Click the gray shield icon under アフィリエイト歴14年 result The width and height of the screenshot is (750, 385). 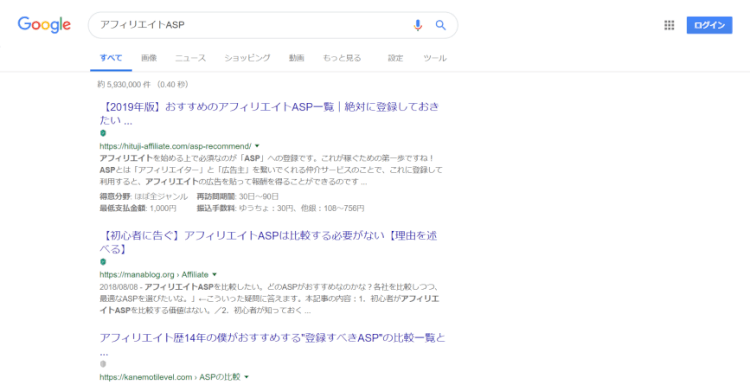103,364
